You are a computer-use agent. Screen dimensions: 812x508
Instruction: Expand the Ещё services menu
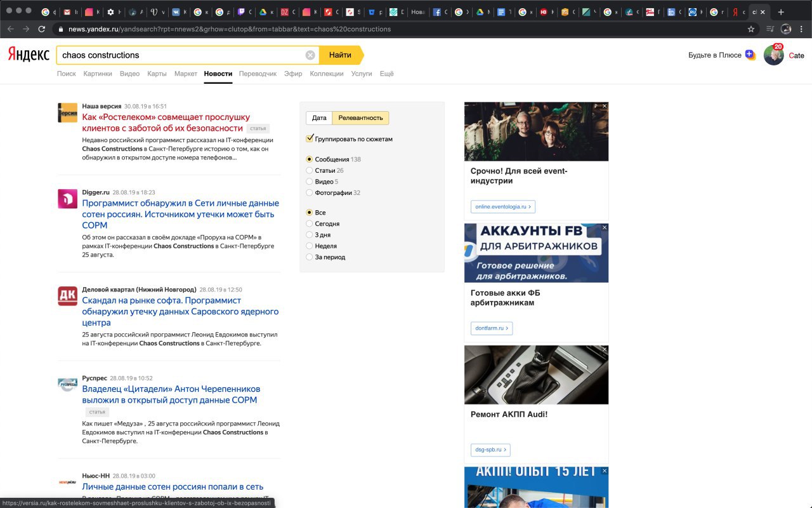click(386, 74)
